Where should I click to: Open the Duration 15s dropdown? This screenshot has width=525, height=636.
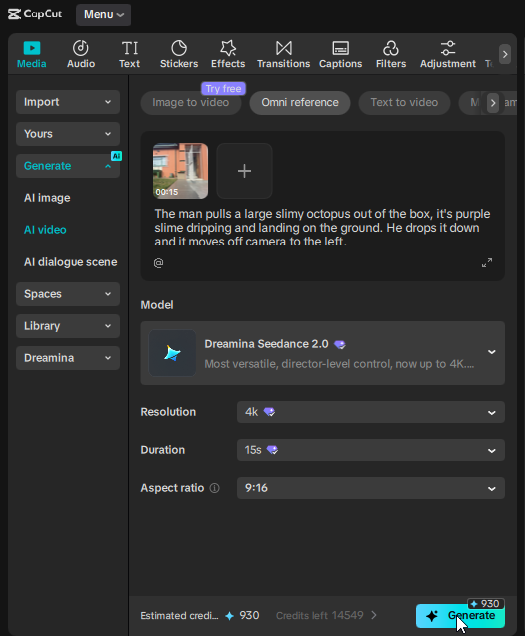coord(371,450)
